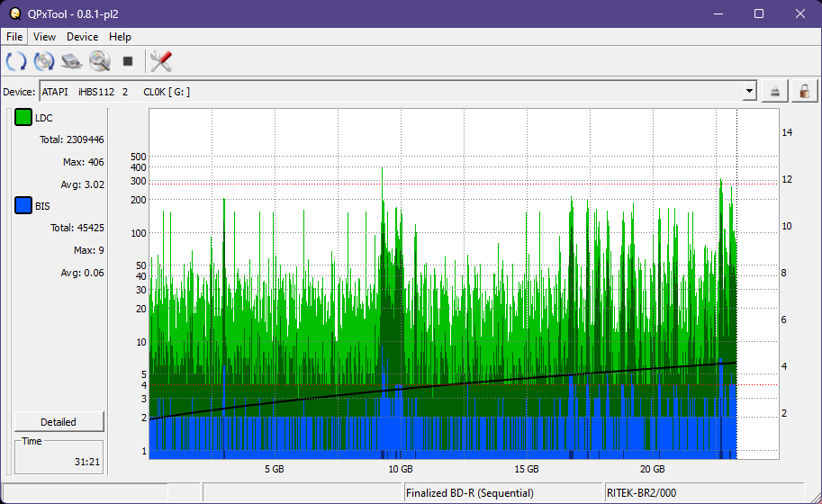Click the magnifier scan tests icon
The width and height of the screenshot is (822, 504).
coord(100,61)
